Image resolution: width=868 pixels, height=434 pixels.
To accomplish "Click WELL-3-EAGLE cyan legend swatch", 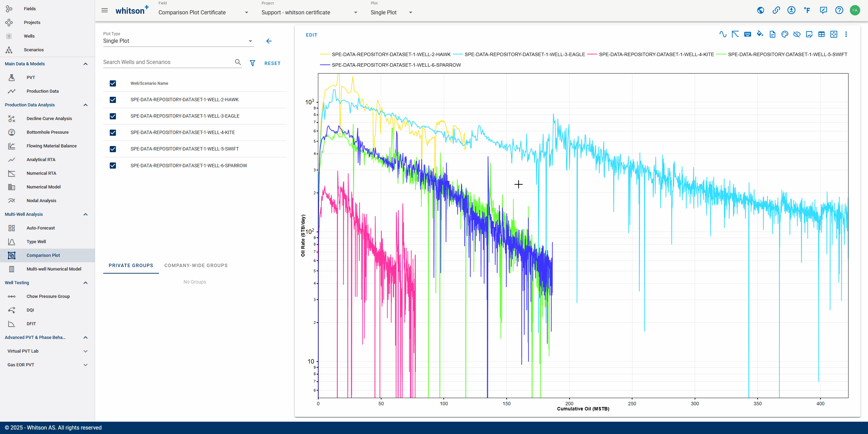I will point(458,54).
